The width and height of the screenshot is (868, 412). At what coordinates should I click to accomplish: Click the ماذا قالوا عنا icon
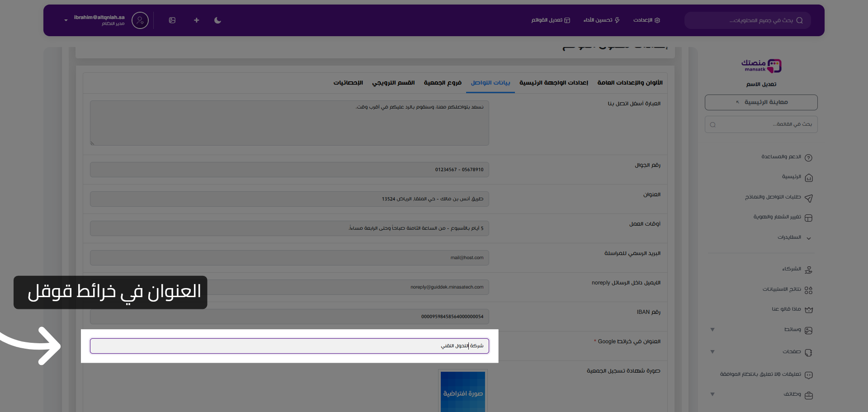click(x=809, y=309)
